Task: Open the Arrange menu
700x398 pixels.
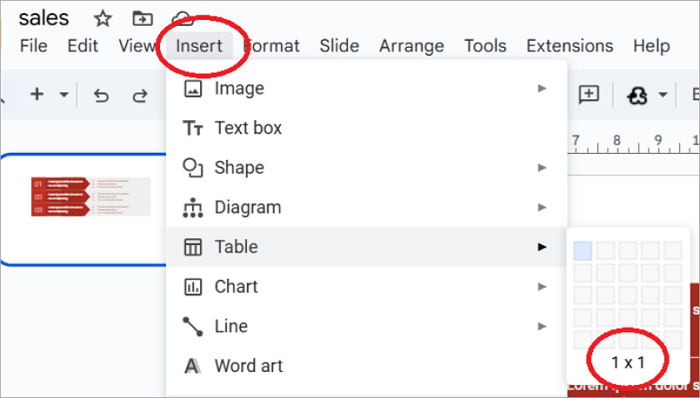Action: click(x=412, y=46)
